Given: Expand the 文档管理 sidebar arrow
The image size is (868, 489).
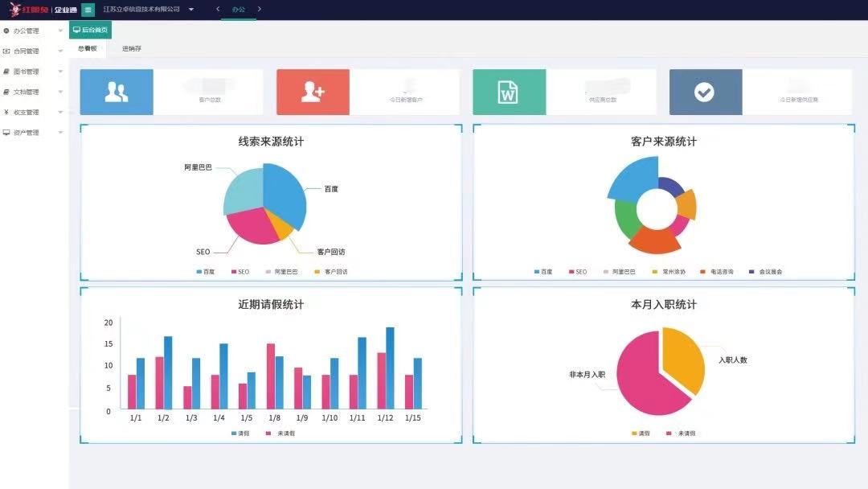Looking at the screenshot, I should 60,92.
